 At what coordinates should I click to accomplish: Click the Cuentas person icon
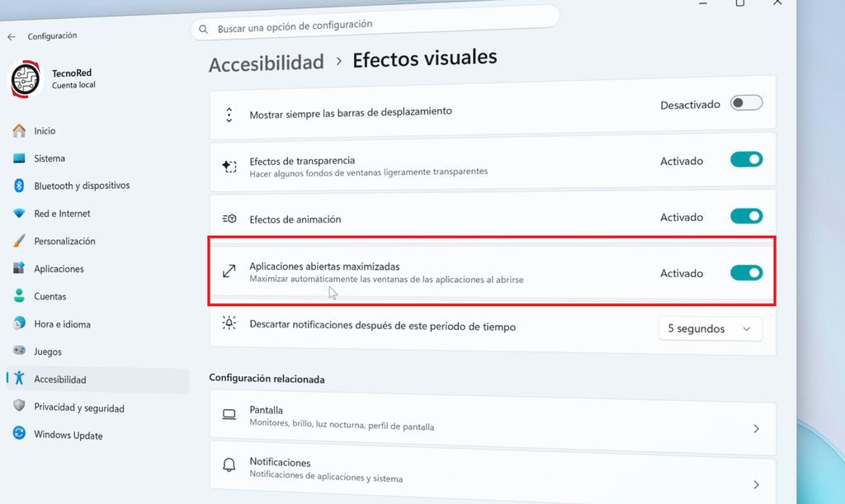pyautogui.click(x=19, y=295)
